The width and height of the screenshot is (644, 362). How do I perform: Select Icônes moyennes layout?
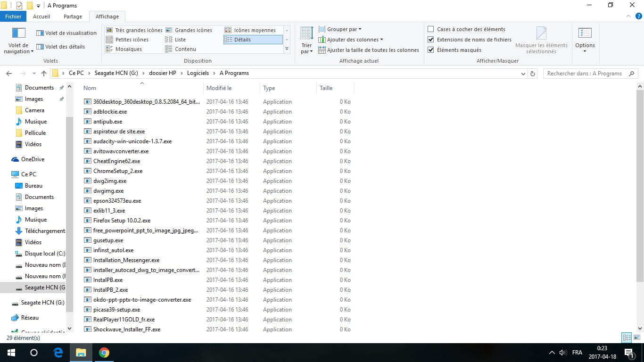tap(250, 30)
